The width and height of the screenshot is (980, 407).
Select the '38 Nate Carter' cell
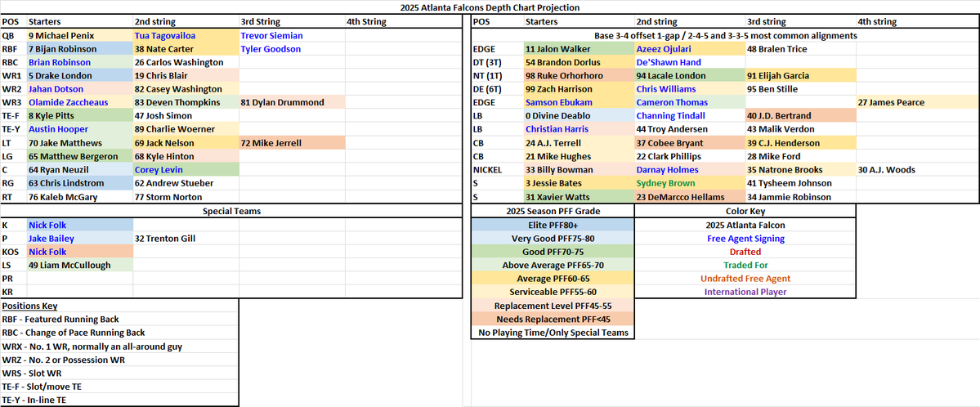[x=186, y=49]
